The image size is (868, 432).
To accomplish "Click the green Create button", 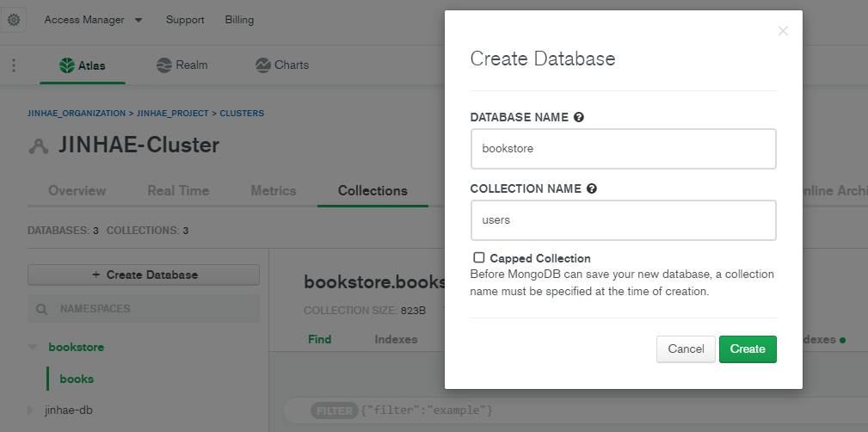I will (748, 349).
